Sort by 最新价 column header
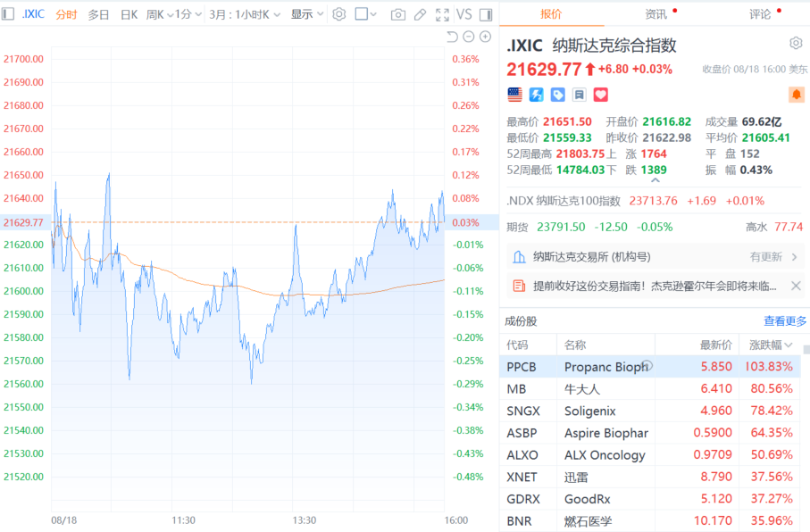Image resolution: width=810 pixels, height=532 pixels. coord(715,345)
